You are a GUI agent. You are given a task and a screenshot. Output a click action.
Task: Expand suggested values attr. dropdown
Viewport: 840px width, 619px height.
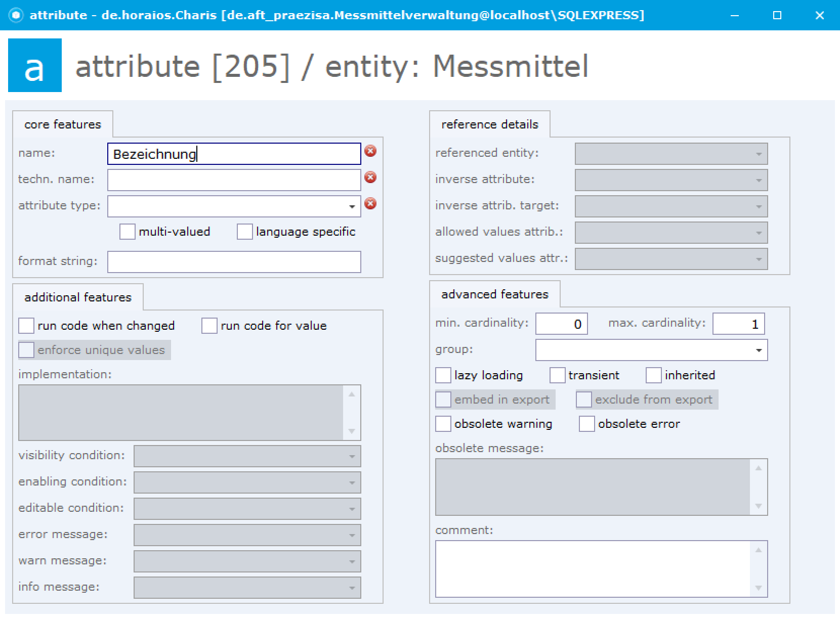click(x=671, y=259)
